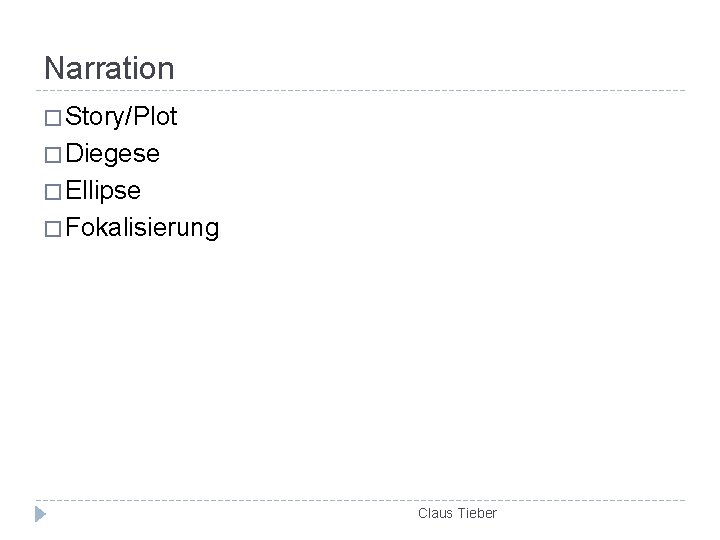The height and width of the screenshot is (540, 720).
Task: Check the square bullet beside Diegese
Action: pos(53,155)
